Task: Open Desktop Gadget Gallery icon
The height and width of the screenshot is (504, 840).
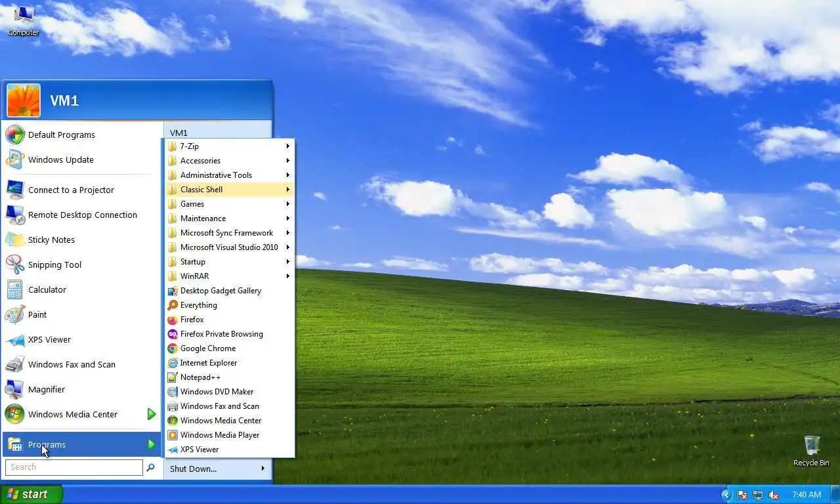Action: 173,291
